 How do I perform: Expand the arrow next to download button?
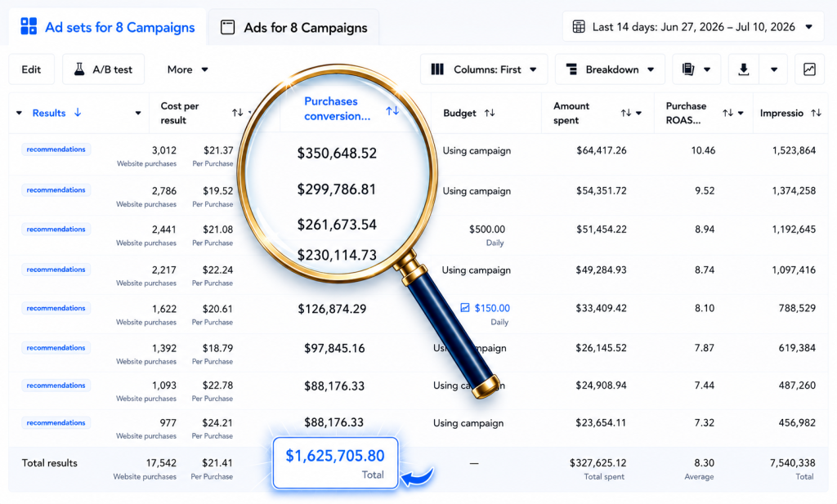pyautogui.click(x=773, y=69)
